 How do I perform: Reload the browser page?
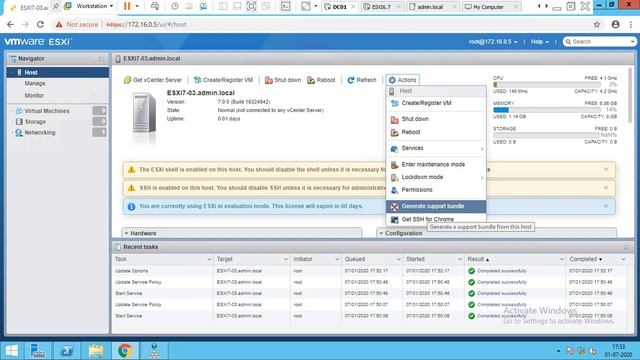[40, 24]
